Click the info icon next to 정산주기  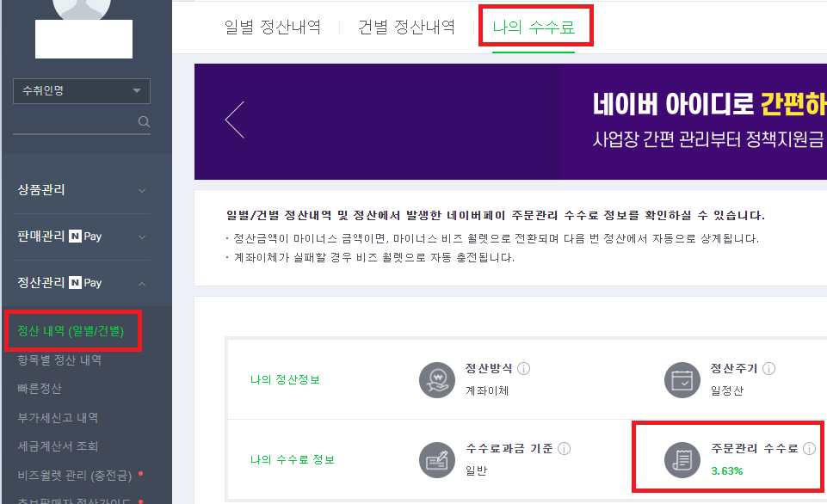click(768, 368)
